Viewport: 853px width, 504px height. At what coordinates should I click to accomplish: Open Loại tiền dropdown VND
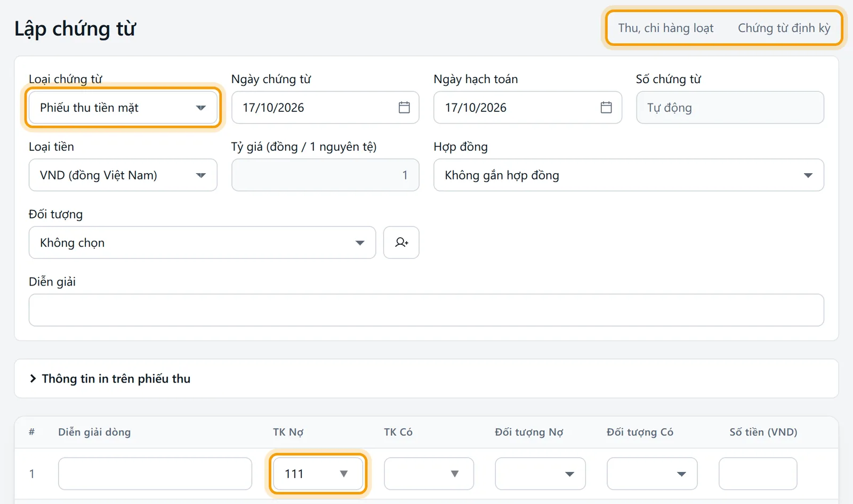(123, 175)
